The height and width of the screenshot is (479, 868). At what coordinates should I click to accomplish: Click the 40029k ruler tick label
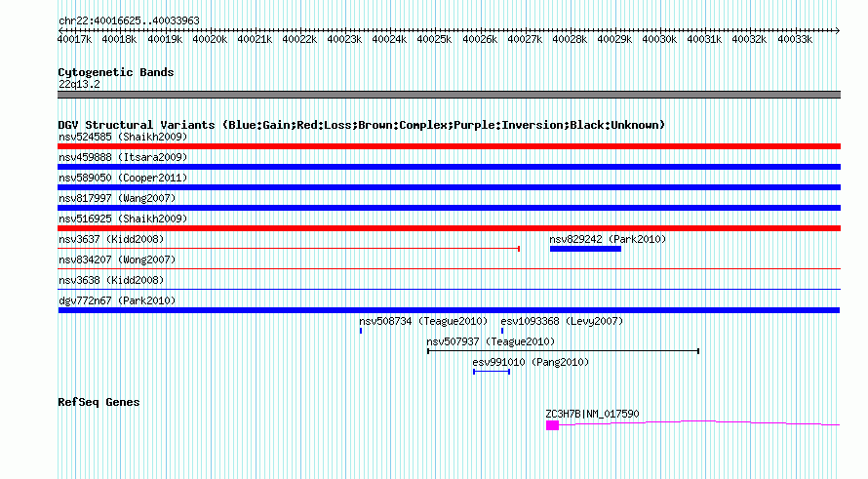point(614,39)
